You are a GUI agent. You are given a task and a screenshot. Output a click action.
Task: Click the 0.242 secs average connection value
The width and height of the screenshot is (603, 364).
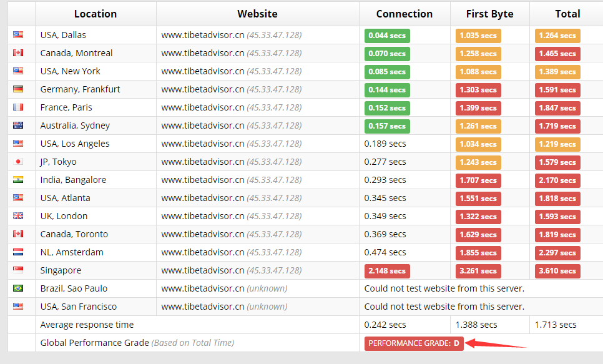385,325
